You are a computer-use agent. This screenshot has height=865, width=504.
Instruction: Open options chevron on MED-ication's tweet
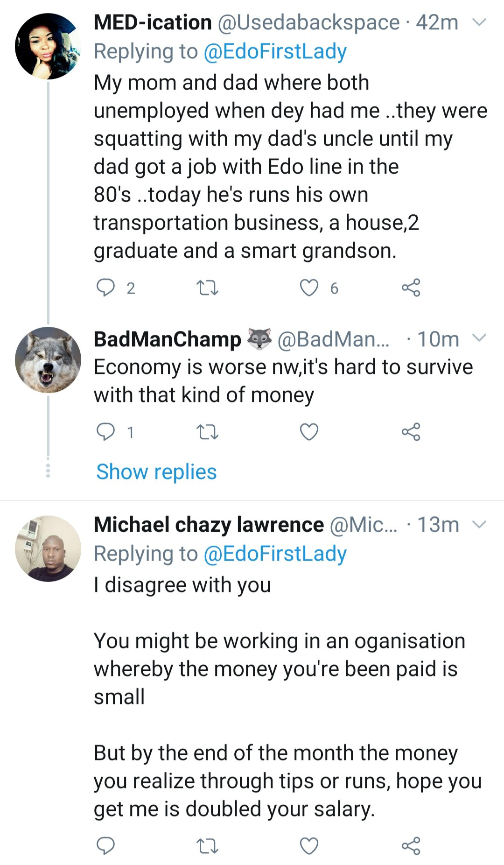click(480, 22)
